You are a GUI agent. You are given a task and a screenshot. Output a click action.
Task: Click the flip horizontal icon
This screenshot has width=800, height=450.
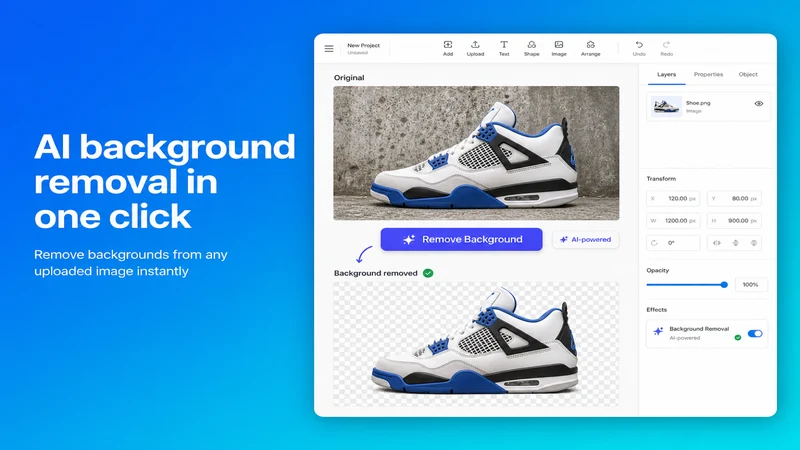coord(717,243)
